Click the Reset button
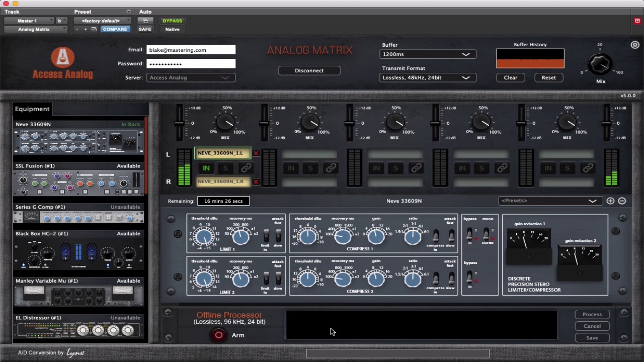 549,77
